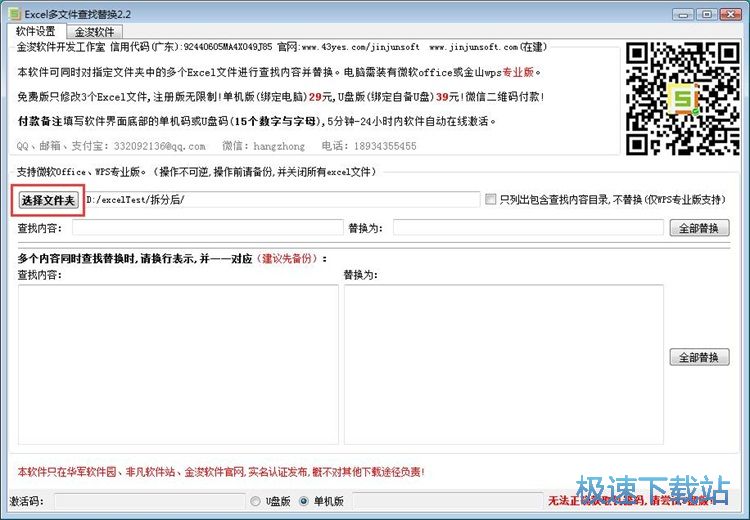Click the www.43yes.com/jinjunsoft website text

click(361, 47)
